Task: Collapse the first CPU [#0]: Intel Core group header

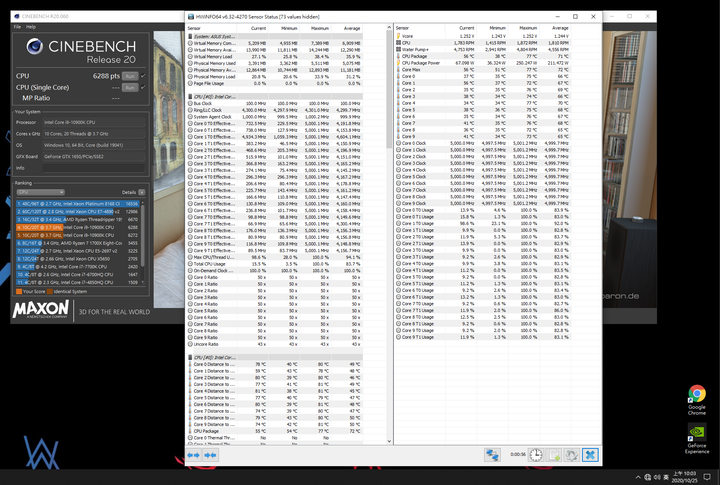Action: (276, 97)
